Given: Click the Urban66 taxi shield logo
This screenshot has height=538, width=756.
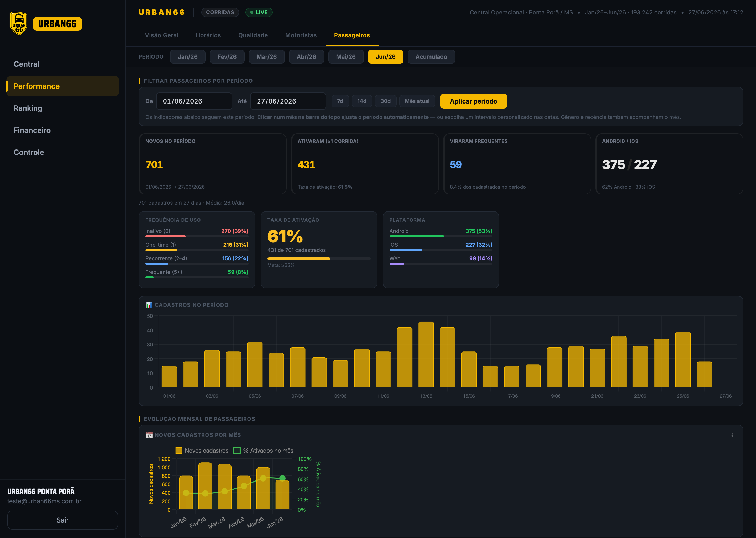Looking at the screenshot, I should point(19,24).
